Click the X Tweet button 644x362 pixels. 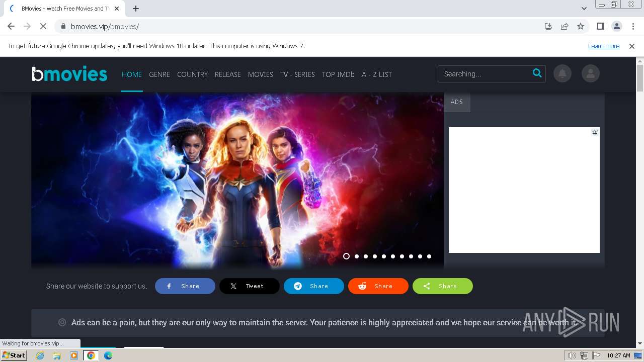(250, 286)
